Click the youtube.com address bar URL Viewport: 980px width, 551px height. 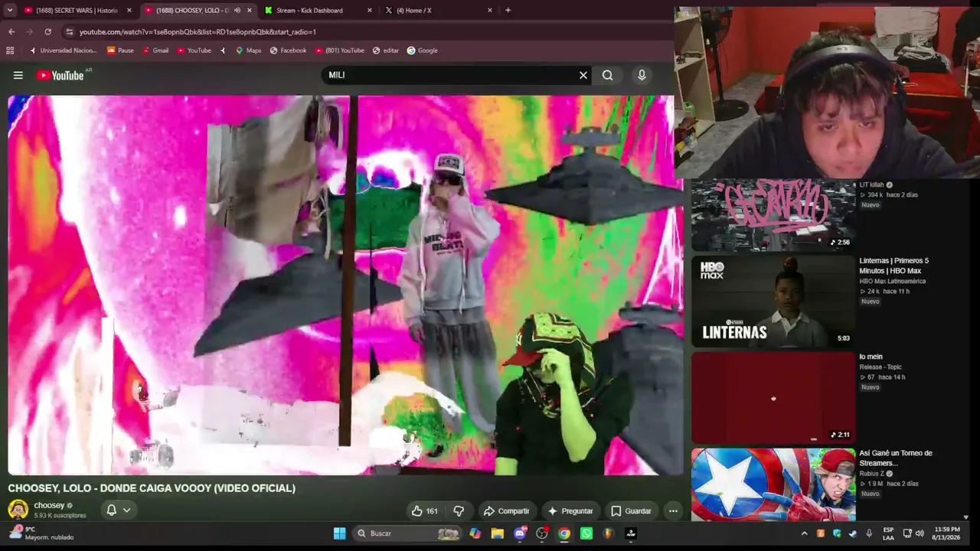(x=198, y=32)
